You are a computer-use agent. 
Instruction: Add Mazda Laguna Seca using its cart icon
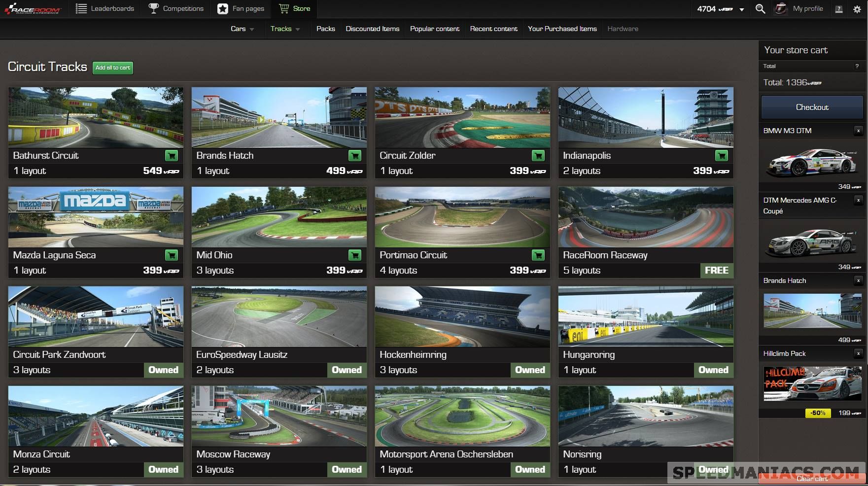pos(171,255)
